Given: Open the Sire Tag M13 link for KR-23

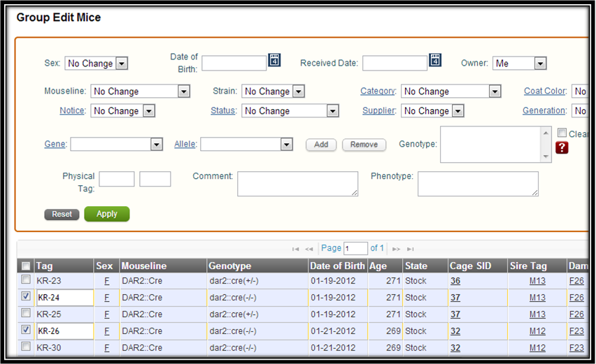Looking at the screenshot, I should [537, 280].
